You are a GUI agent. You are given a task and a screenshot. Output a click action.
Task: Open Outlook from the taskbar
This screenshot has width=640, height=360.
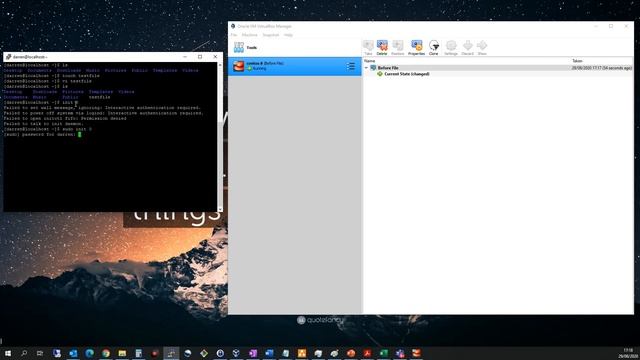point(73,353)
